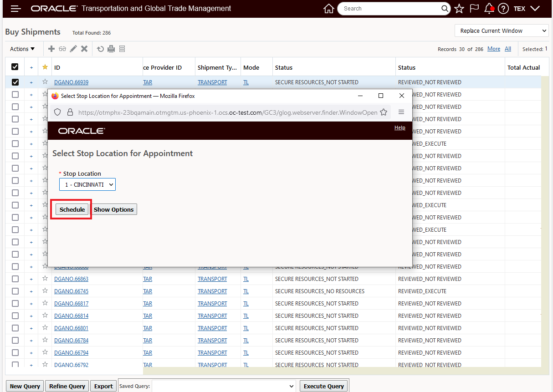Uncheck the DGANO.66939 row checkbox
Viewport: 553px width, 392px height.
15,82
